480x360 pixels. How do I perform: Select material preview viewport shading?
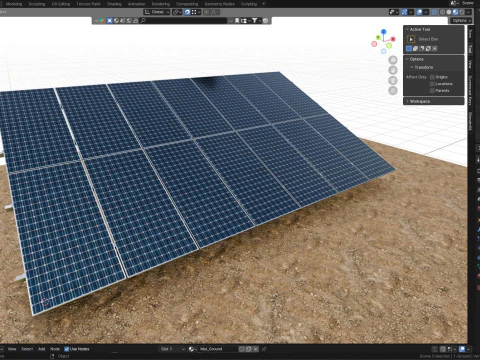[455, 12]
